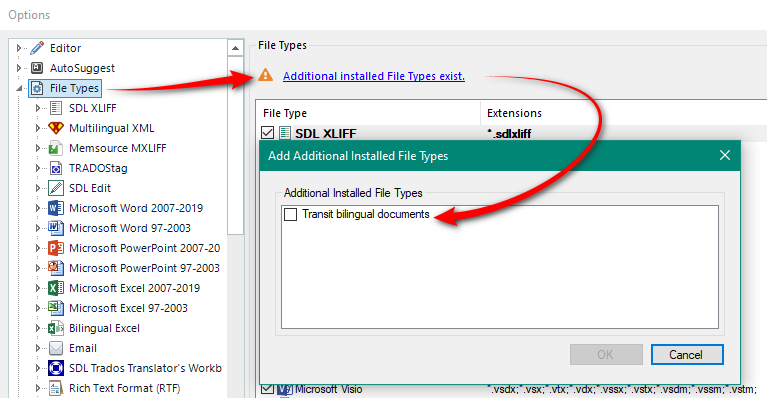
Task: Select Editor in options tree
Action: click(x=66, y=48)
